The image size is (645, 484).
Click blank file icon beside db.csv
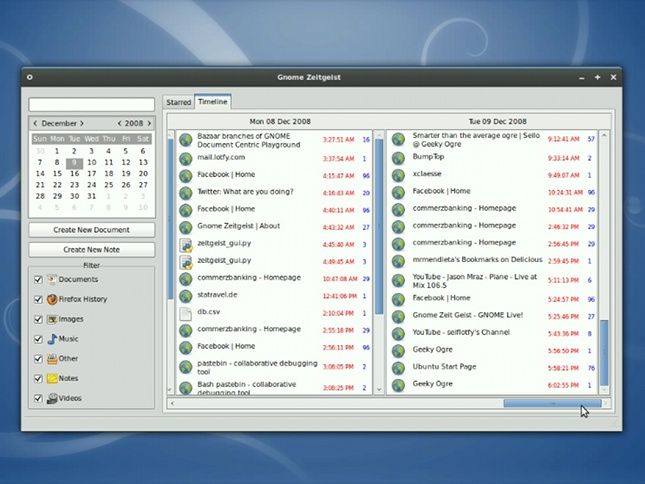tap(186, 313)
